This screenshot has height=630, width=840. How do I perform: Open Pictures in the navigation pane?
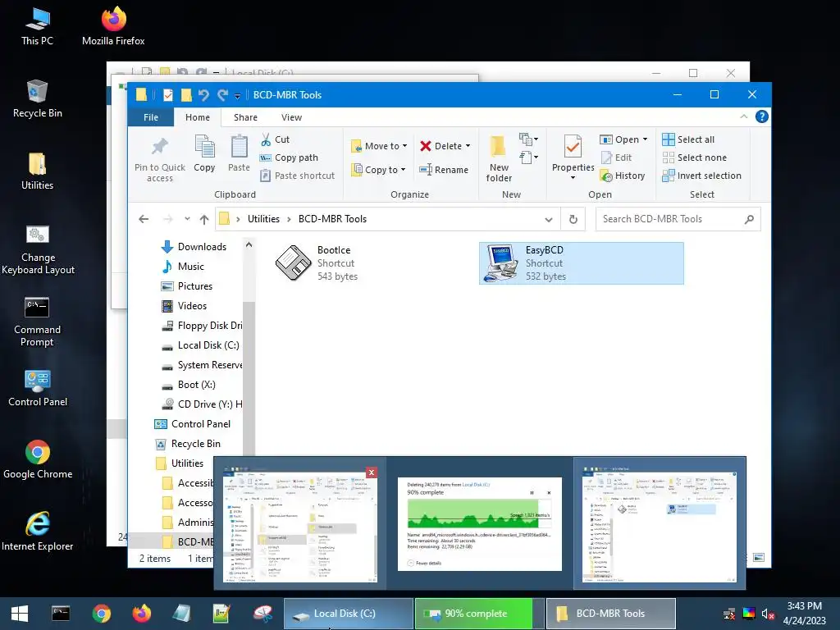[186, 286]
